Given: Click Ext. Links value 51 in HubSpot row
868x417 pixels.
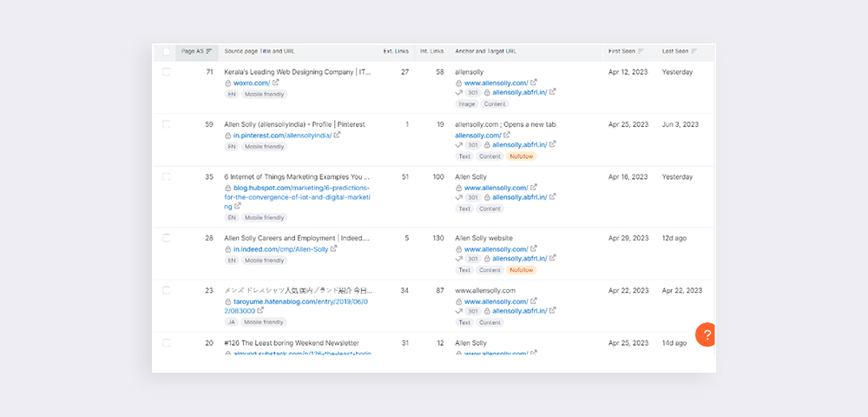Looking at the screenshot, I should 404,177.
